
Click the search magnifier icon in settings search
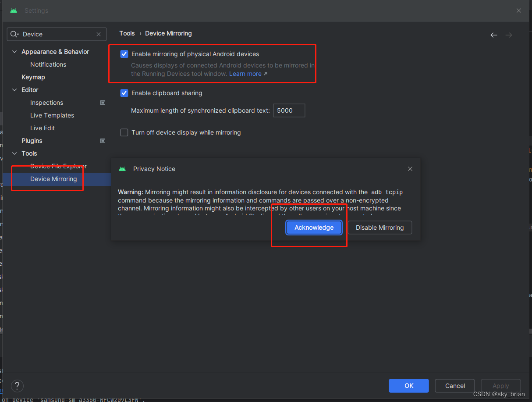(x=14, y=34)
